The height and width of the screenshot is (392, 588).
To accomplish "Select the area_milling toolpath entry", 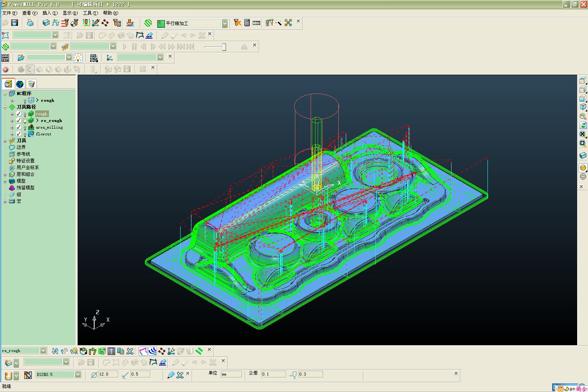I will [x=49, y=128].
